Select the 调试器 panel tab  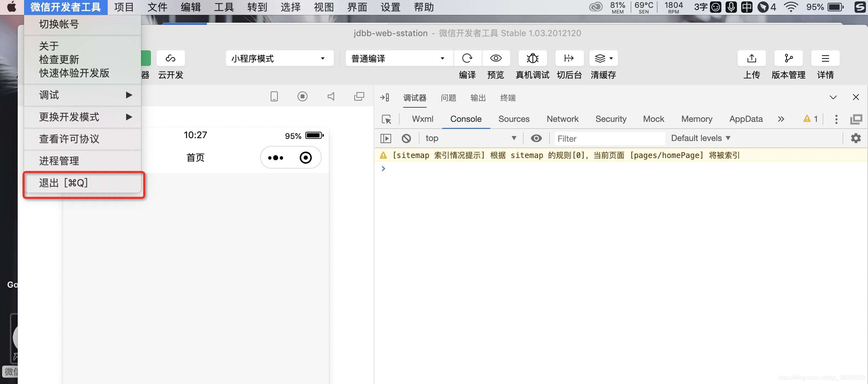pos(415,98)
